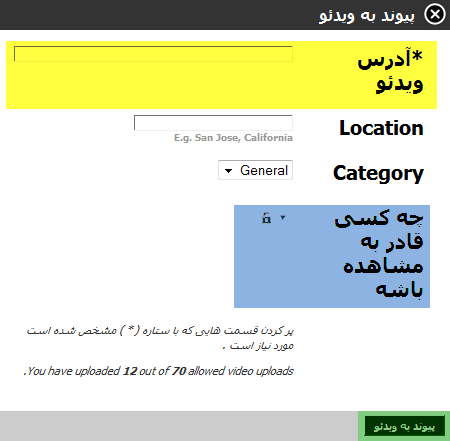Click the asterisk on the video address label

pyautogui.click(x=417, y=56)
